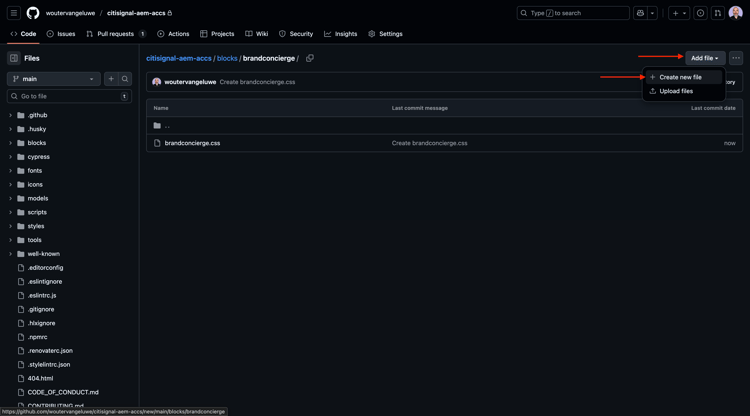Image resolution: width=750 pixels, height=416 pixels.
Task: Click the search icon in file sidebar
Action: point(125,79)
